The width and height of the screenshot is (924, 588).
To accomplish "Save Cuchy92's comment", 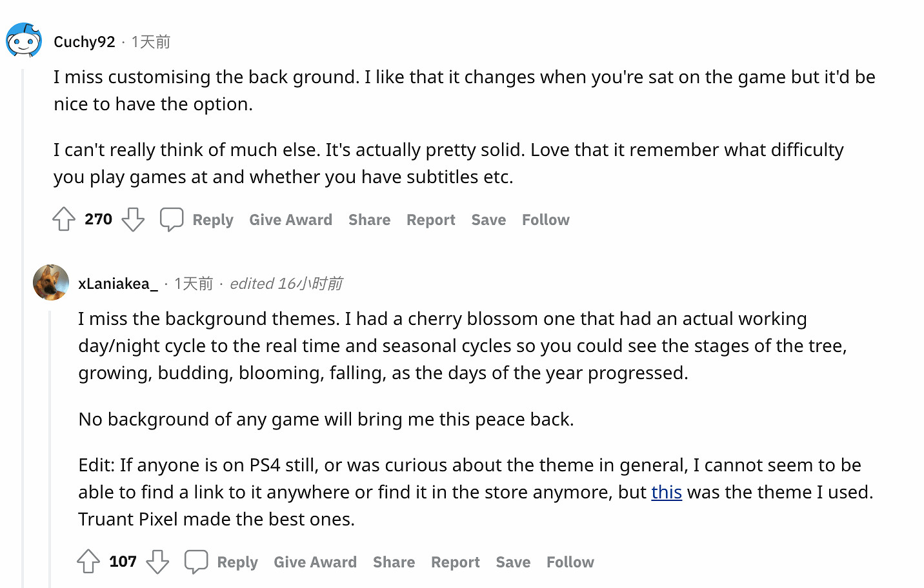I will (x=488, y=220).
